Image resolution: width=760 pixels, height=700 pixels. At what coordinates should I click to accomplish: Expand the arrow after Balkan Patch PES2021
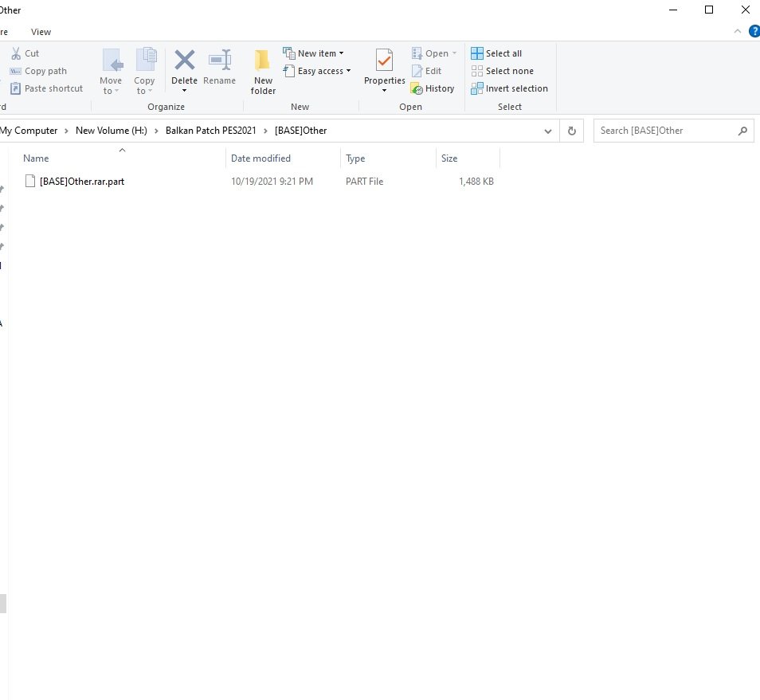click(265, 131)
